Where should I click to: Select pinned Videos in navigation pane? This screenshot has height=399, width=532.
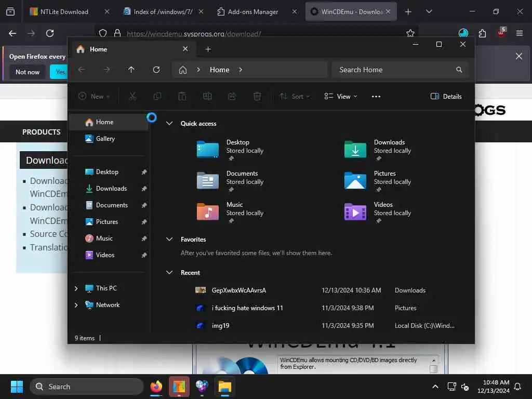click(109, 255)
